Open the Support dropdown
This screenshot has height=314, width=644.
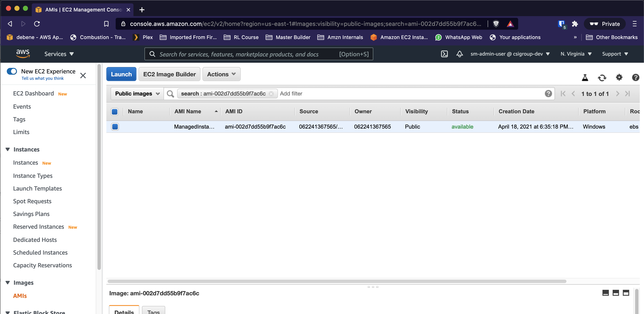click(615, 54)
